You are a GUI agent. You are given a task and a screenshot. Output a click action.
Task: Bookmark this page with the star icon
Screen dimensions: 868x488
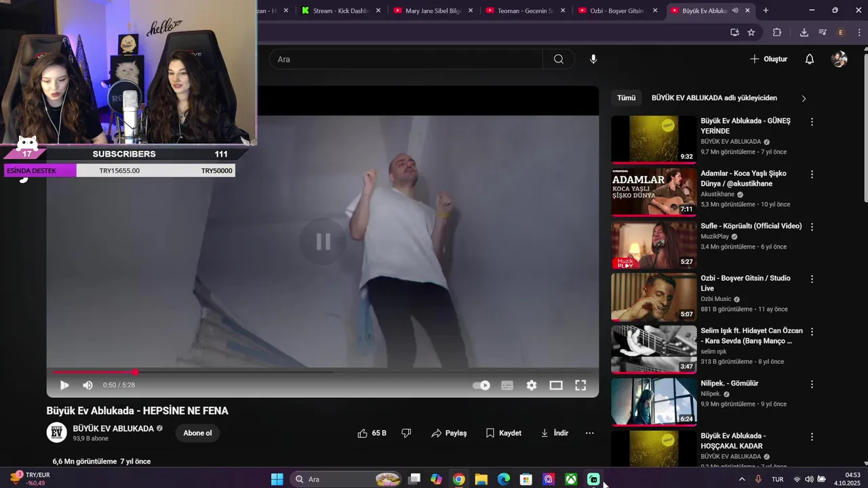click(x=751, y=32)
